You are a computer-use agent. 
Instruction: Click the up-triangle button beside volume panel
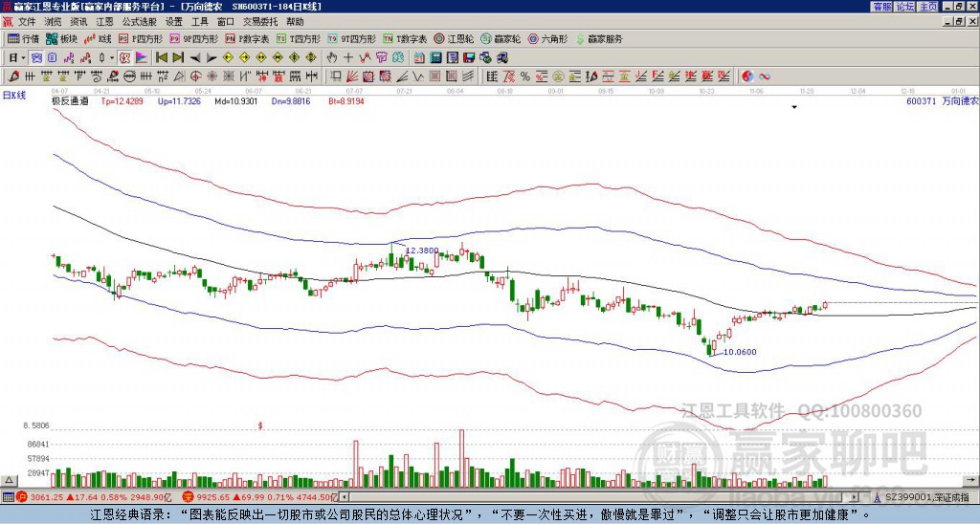[x=8, y=480]
